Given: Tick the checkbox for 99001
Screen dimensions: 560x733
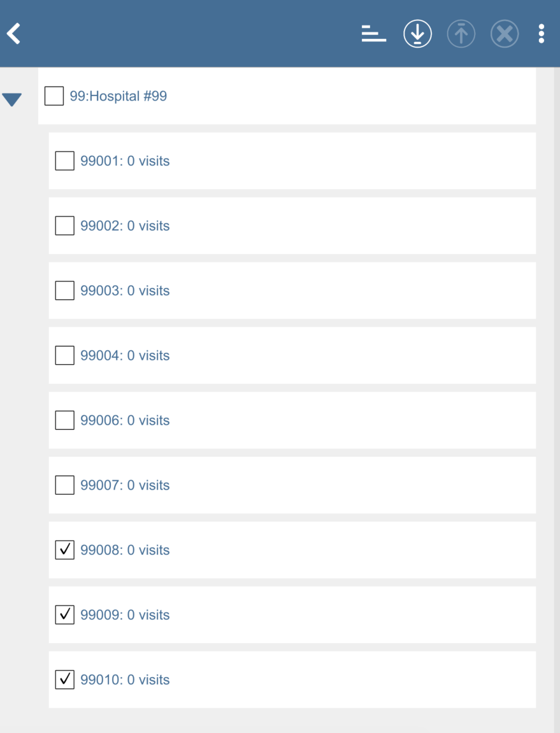Looking at the screenshot, I should pos(64,161).
